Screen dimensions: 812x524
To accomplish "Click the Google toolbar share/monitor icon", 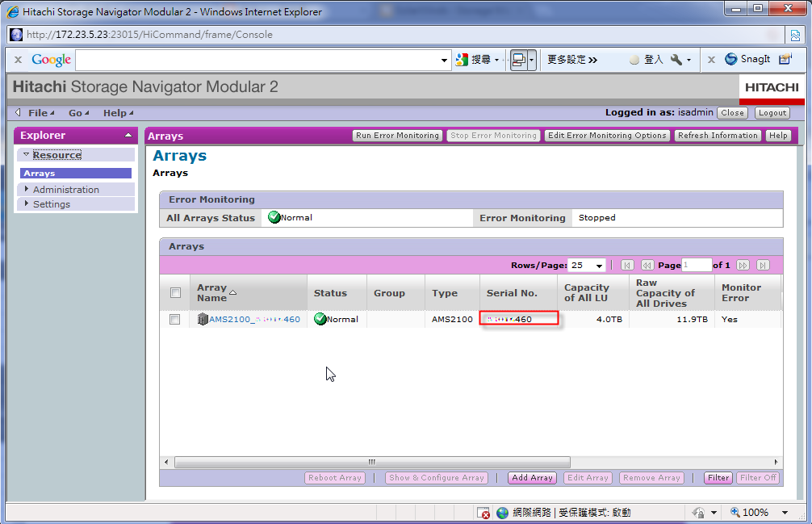I will [x=518, y=60].
